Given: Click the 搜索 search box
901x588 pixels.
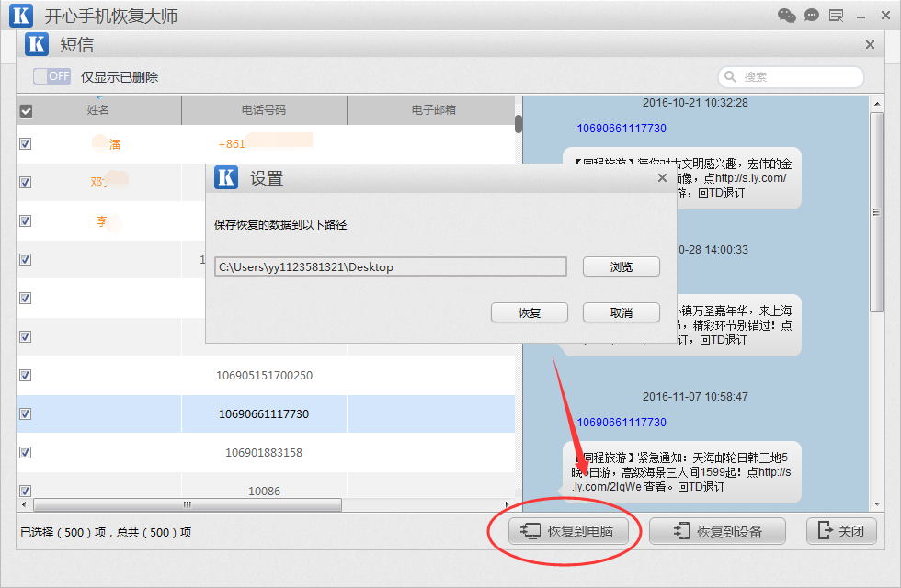Looking at the screenshot, I should pos(791,76).
